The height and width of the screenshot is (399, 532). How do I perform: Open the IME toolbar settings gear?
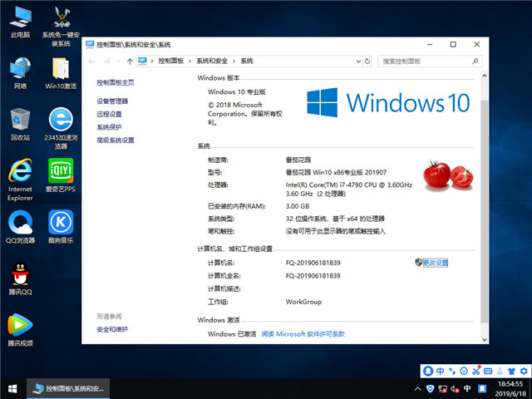524,371
